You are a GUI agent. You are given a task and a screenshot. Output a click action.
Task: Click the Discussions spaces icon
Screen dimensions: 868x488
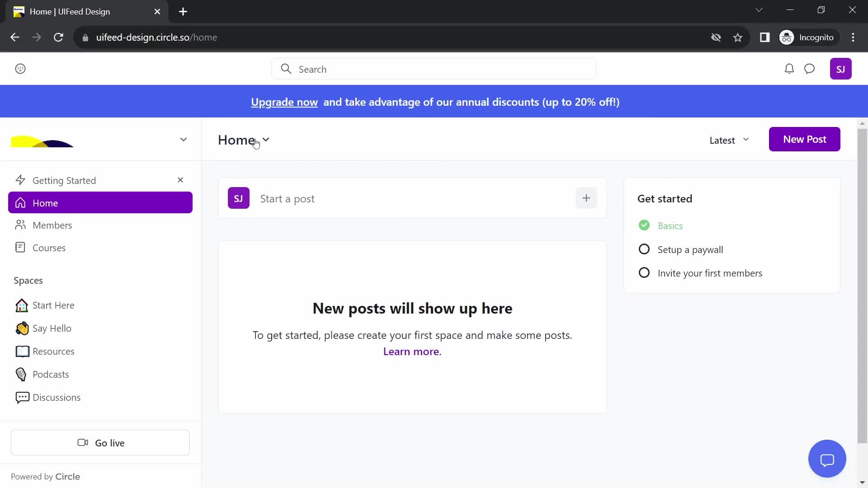coord(22,397)
